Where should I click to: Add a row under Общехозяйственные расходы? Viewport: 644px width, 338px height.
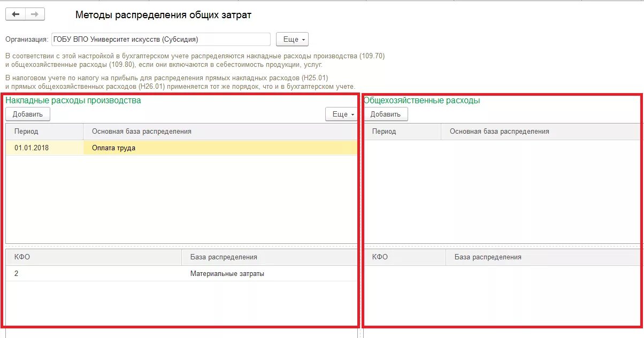(x=386, y=114)
